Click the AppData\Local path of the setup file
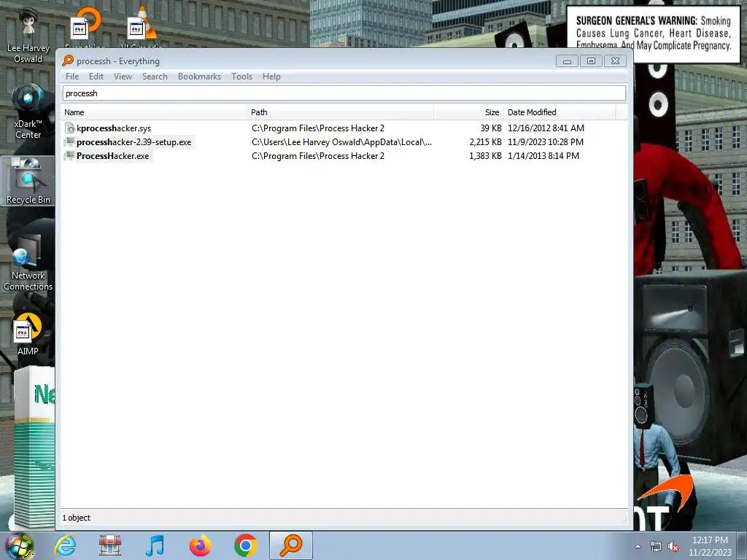This screenshot has width=747, height=560. (x=341, y=142)
